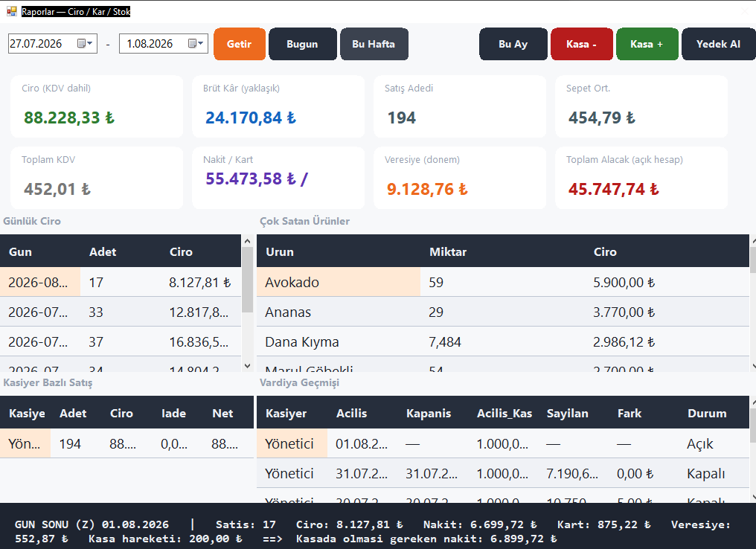Select the Kapalı shift row dated 31.07
The image size is (756, 549).
click(502, 473)
